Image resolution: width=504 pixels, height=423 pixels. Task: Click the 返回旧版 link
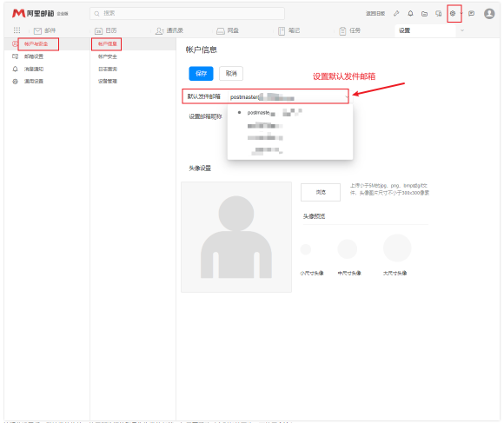coord(375,14)
